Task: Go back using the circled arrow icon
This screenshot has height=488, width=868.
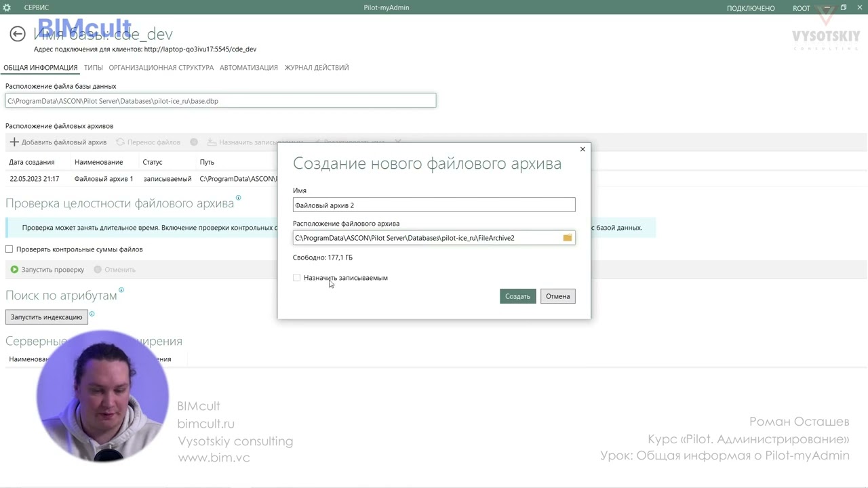Action: click(18, 34)
